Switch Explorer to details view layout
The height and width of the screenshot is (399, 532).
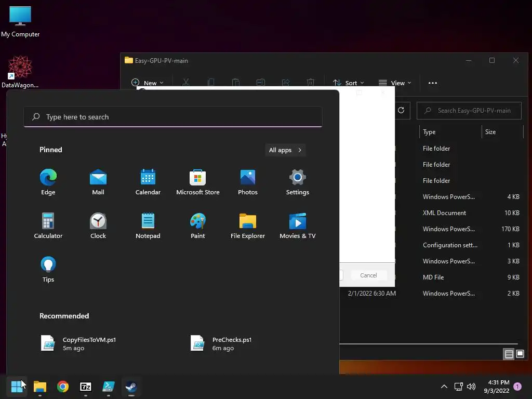pos(509,354)
